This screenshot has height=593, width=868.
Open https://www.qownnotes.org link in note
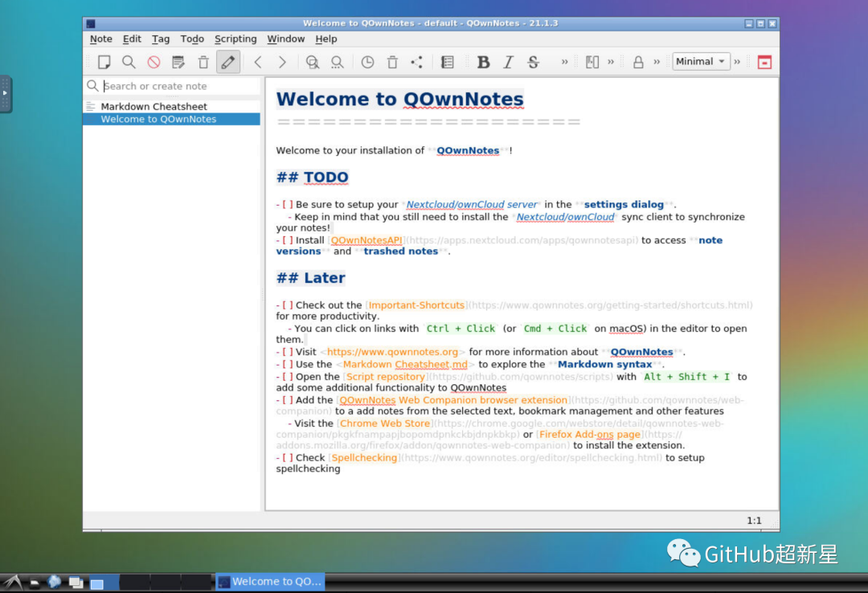(x=392, y=352)
